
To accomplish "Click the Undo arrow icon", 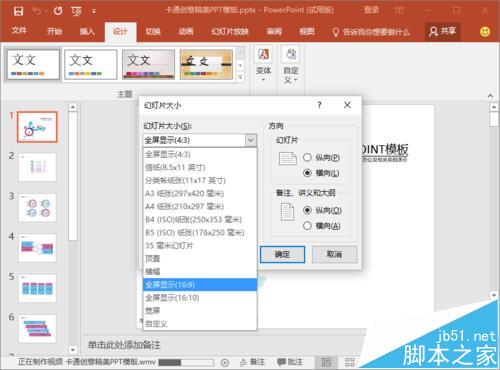I will coord(37,11).
